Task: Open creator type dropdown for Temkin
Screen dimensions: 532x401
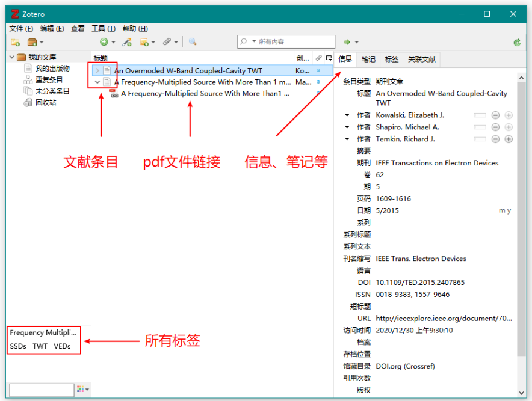Action: (347, 139)
